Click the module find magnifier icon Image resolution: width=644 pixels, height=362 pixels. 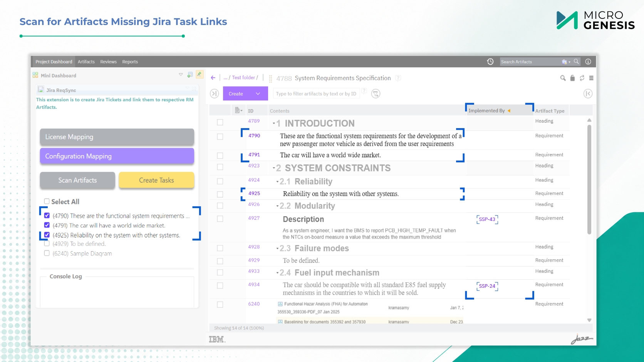[563, 78]
